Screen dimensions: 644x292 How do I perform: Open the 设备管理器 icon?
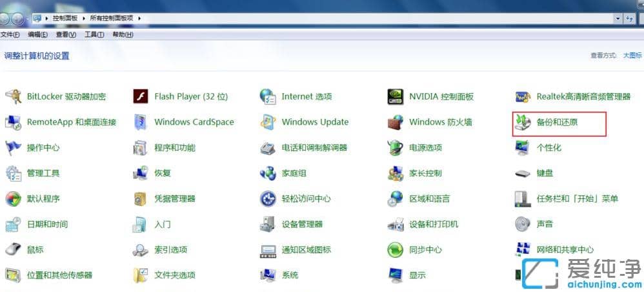pos(268,224)
